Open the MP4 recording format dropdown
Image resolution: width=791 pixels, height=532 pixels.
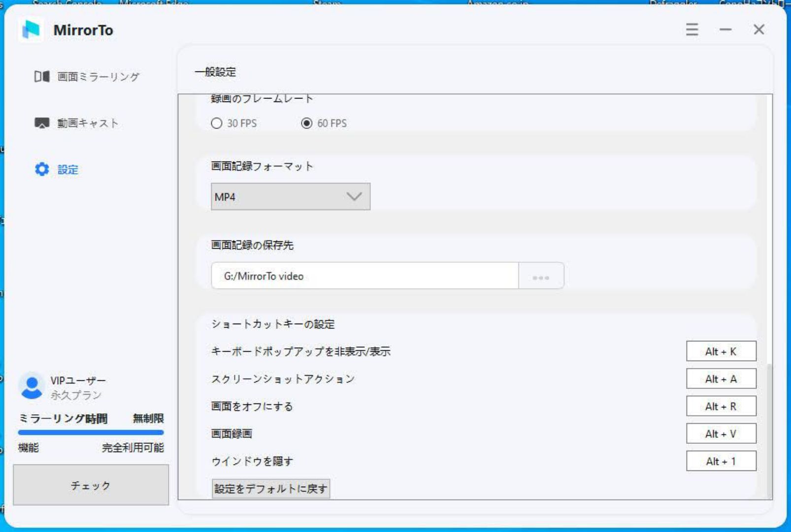coord(291,197)
